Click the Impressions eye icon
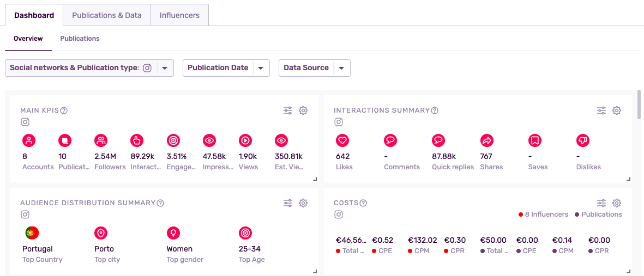The height and width of the screenshot is (276, 644). click(x=209, y=140)
